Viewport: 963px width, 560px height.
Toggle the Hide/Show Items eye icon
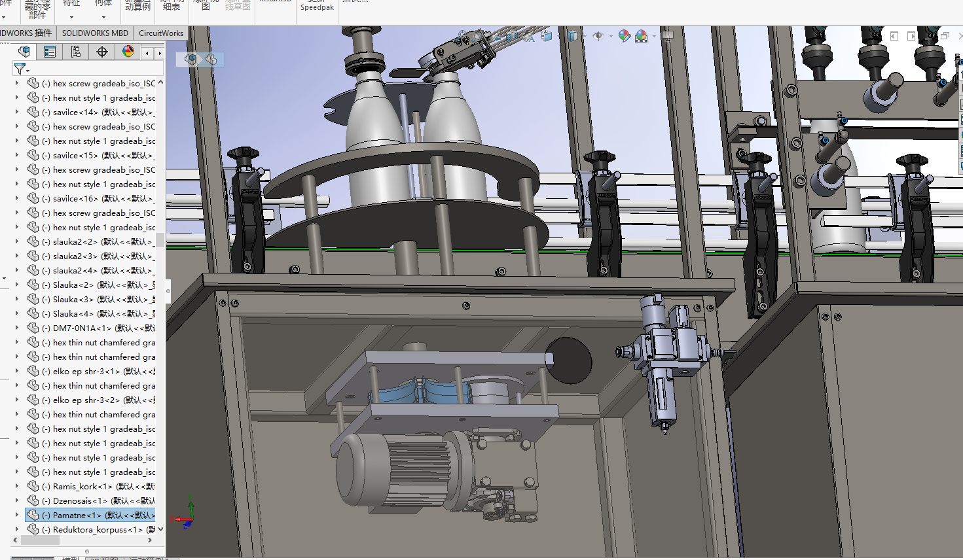point(598,35)
